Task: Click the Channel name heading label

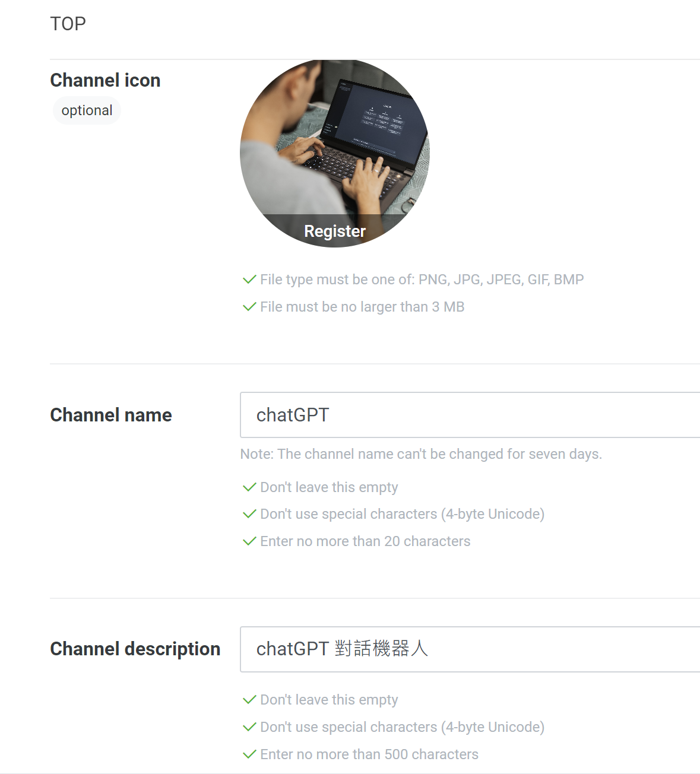Action: pyautogui.click(x=111, y=415)
